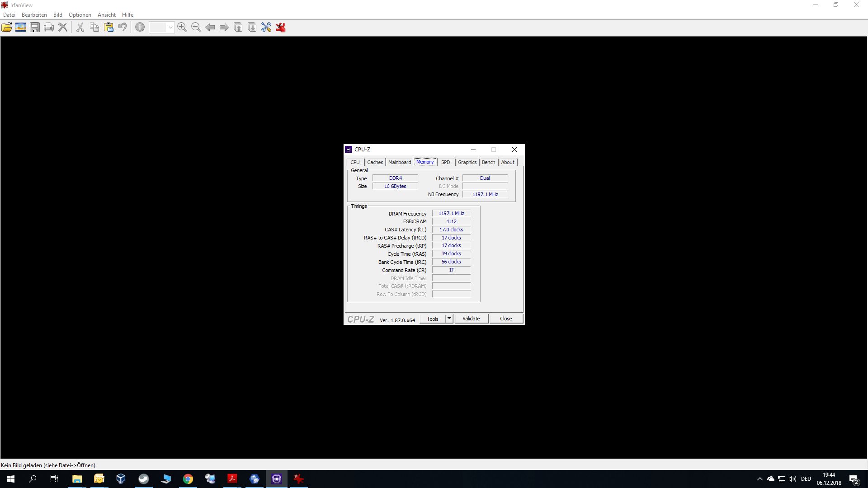Click the next image arrow icon

(x=224, y=28)
